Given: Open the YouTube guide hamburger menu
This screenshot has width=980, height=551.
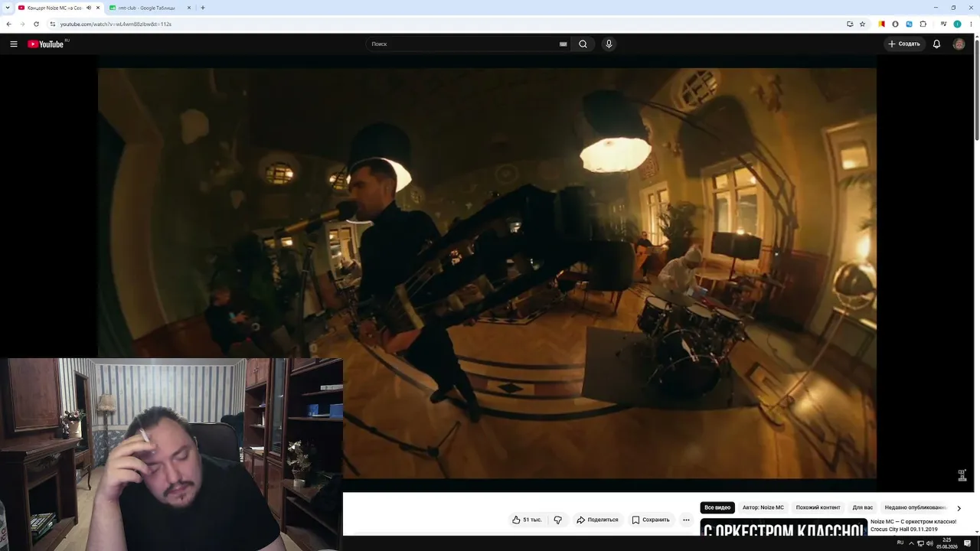Looking at the screenshot, I should coord(14,44).
